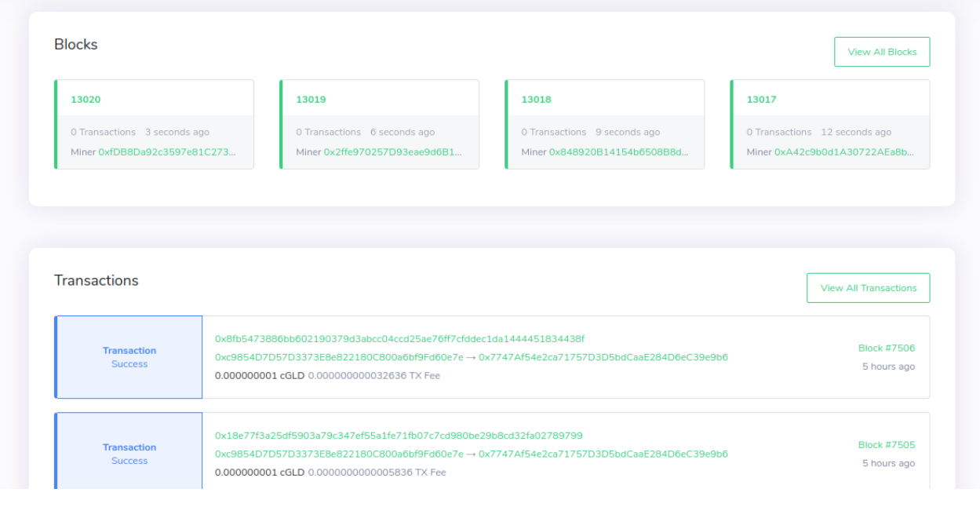Select the second Transaction Success status badge
This screenshot has width=980, height=507.
coord(129,454)
